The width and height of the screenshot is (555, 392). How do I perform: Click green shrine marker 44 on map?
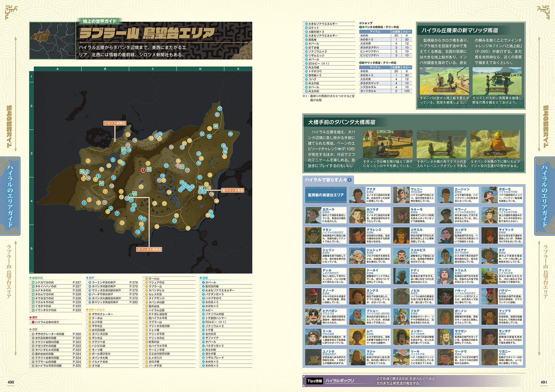tap(216, 126)
